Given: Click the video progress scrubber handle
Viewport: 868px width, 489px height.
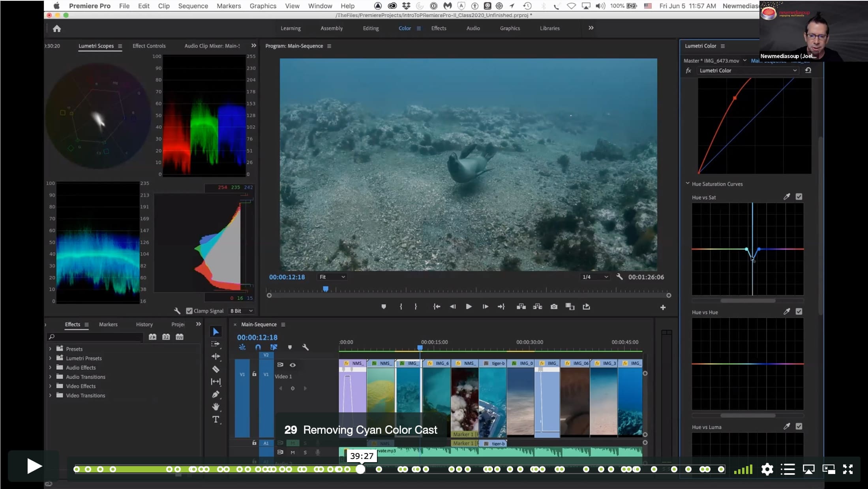Looking at the screenshot, I should click(360, 469).
